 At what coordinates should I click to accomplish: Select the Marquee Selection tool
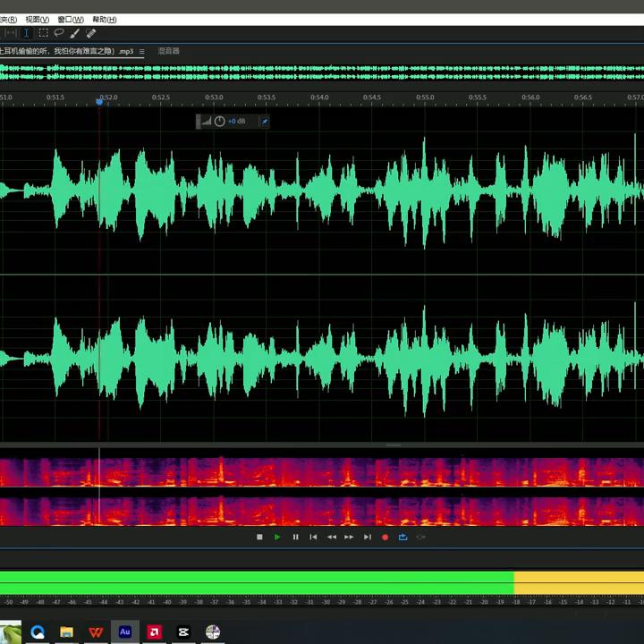coord(43,33)
